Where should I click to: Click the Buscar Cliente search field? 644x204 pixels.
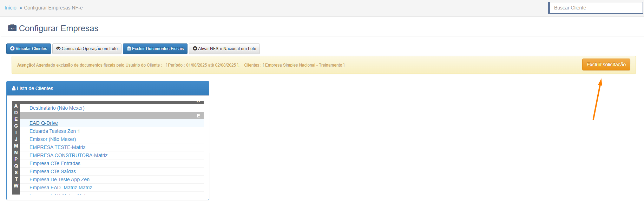[x=596, y=8]
